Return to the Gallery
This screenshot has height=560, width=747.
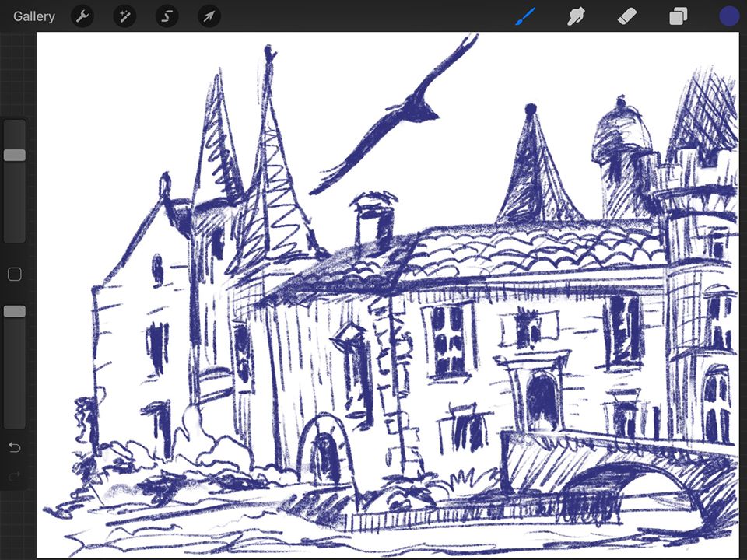click(33, 16)
